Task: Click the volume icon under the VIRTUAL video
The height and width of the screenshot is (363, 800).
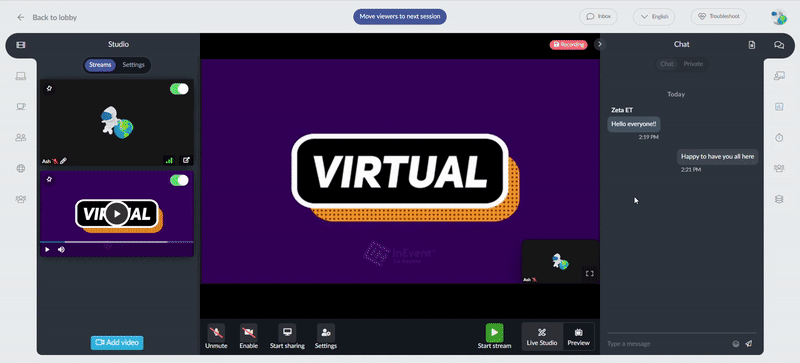Action: tap(61, 250)
